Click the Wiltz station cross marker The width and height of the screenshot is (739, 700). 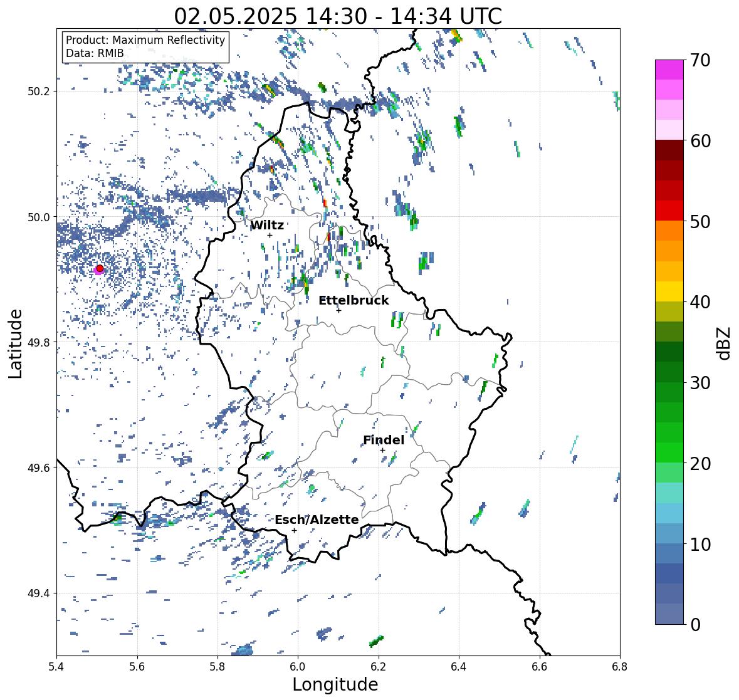coord(270,236)
